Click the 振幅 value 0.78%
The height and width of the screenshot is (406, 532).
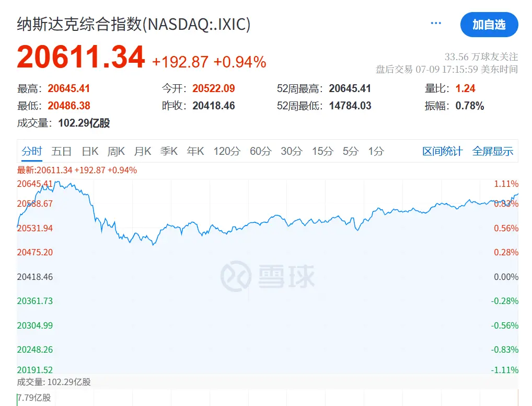click(470, 106)
